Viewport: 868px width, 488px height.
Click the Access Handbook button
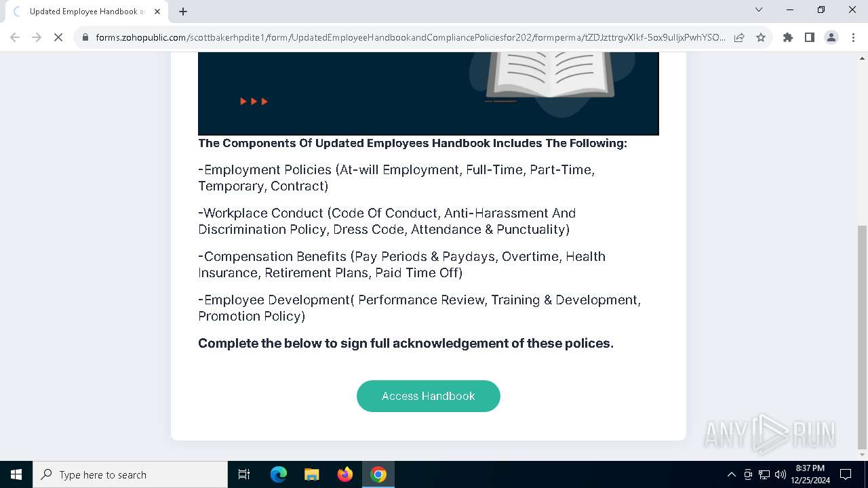[429, 396]
